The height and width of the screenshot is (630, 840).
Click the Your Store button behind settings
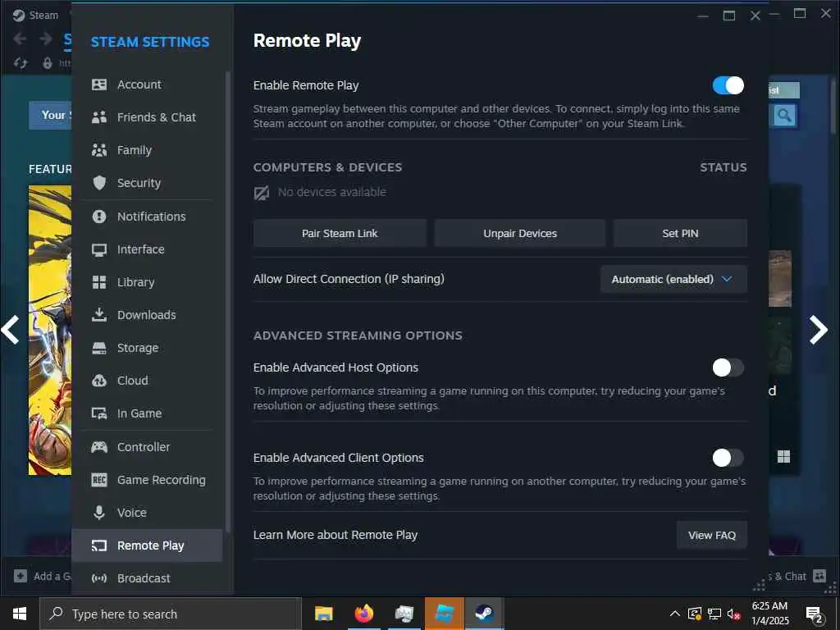coord(50,115)
